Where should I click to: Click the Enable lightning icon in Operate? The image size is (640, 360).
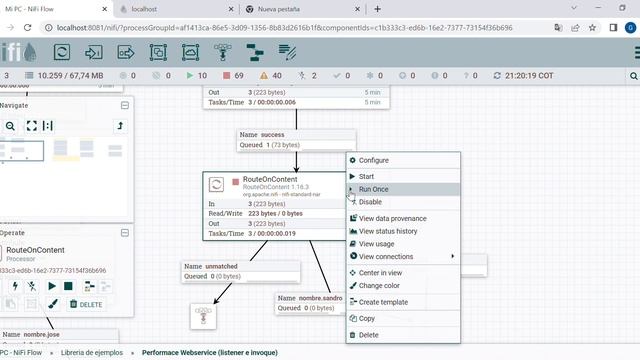pyautogui.click(x=15, y=286)
